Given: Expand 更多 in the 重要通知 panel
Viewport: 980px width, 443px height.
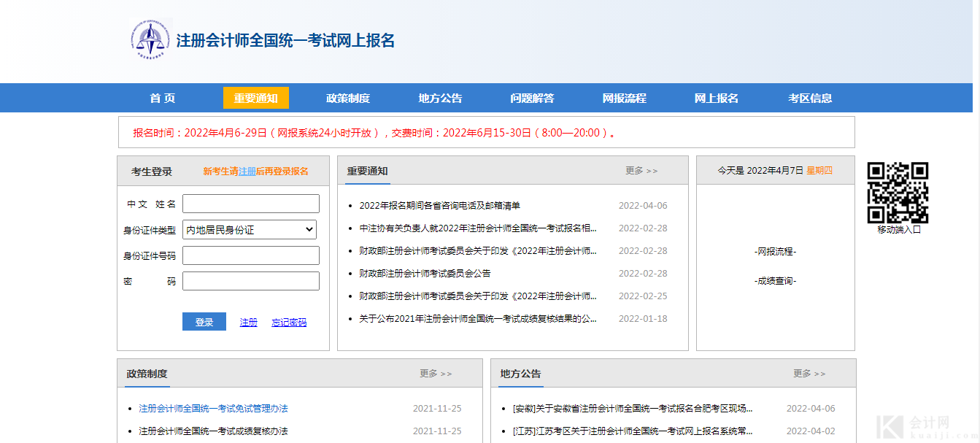Looking at the screenshot, I should point(641,171).
